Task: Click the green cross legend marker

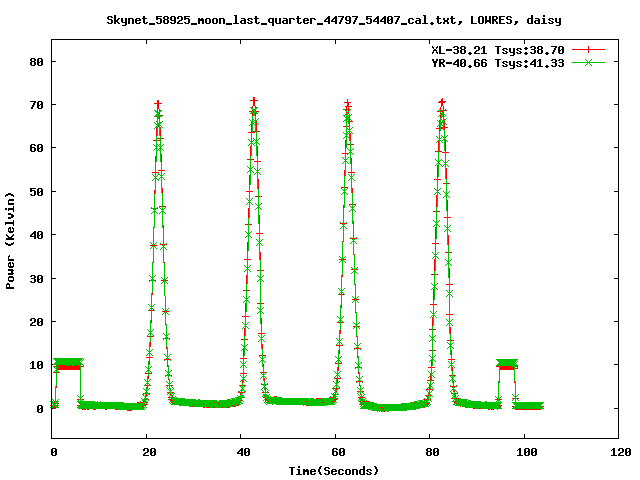Action: [588, 62]
